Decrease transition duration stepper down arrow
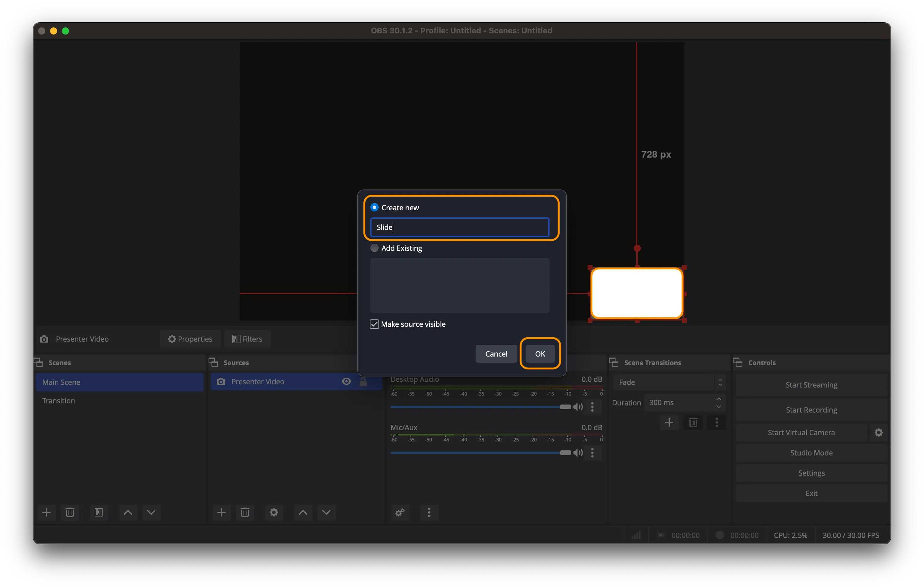 (x=719, y=407)
